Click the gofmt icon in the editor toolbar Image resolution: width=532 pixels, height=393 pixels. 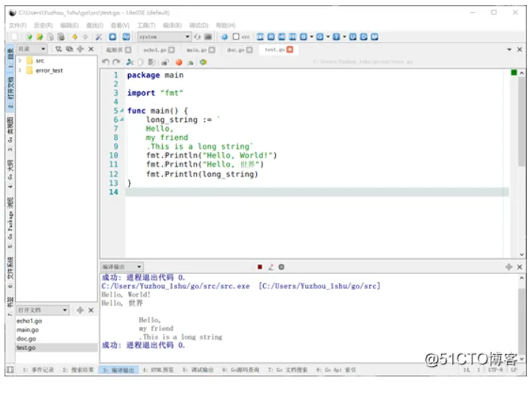coord(203,62)
